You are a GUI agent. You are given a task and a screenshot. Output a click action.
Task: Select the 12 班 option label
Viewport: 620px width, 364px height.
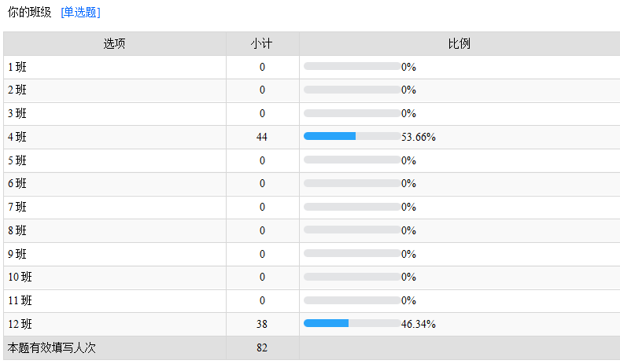[20, 324]
